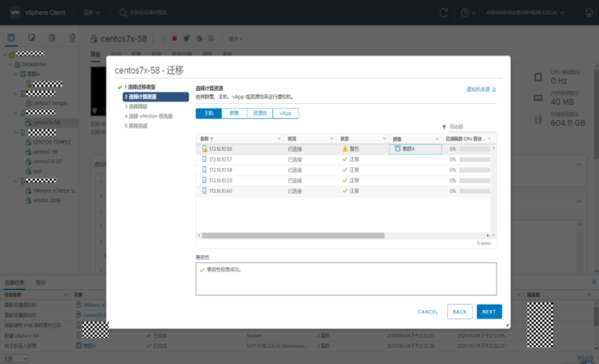Screen dimensions: 599x364
Task: Open the 状况 column menu chevron
Action: pyautogui.click(x=332, y=139)
